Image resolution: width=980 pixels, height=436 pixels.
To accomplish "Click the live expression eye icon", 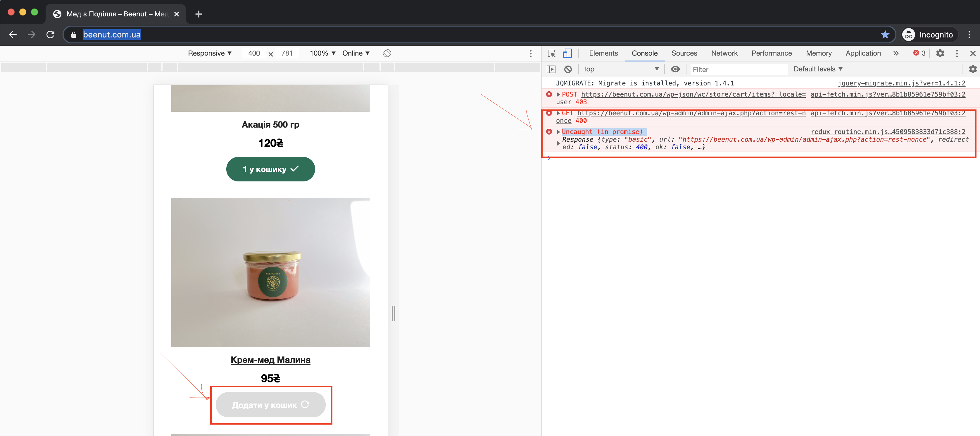I will click(x=675, y=69).
